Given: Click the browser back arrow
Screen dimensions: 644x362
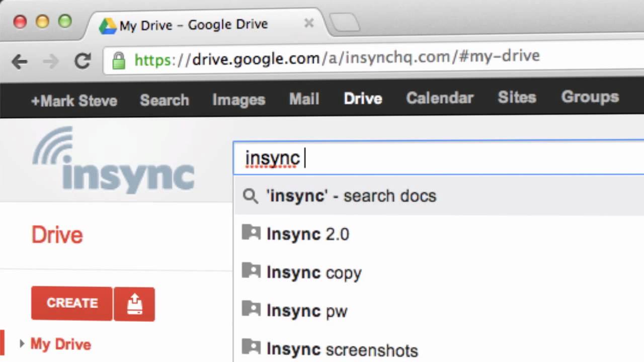Looking at the screenshot, I should 20,62.
